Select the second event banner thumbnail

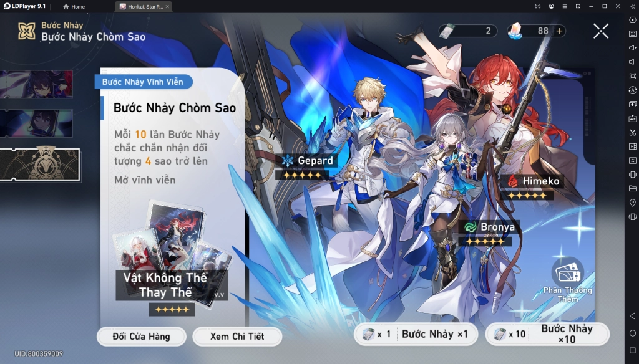36,123
